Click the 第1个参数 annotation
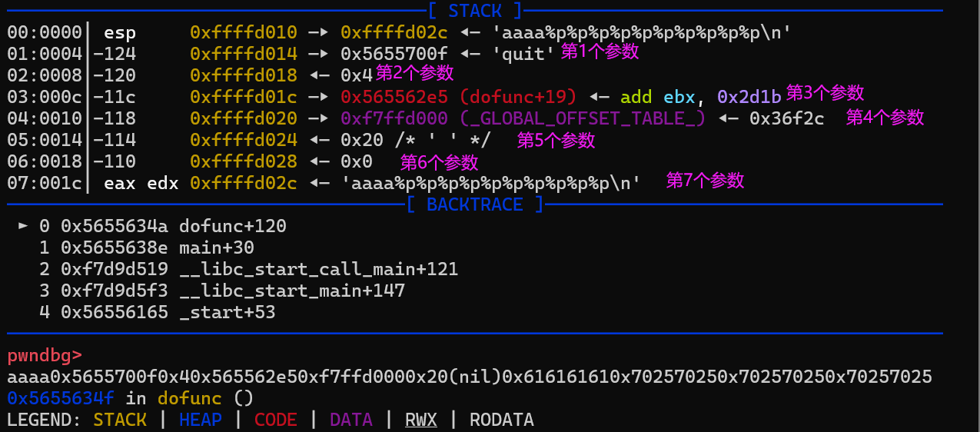Screen dimensions: 980x432 click(600, 52)
